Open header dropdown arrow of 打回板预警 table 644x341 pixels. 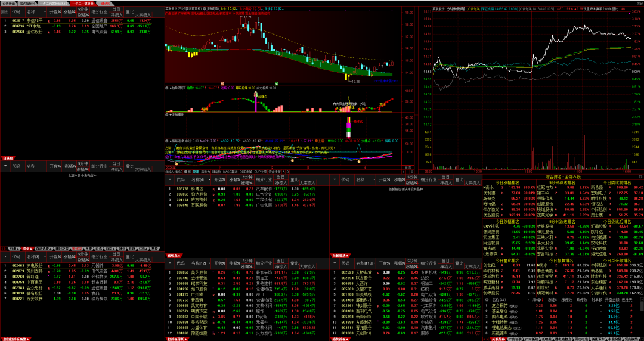(169, 263)
